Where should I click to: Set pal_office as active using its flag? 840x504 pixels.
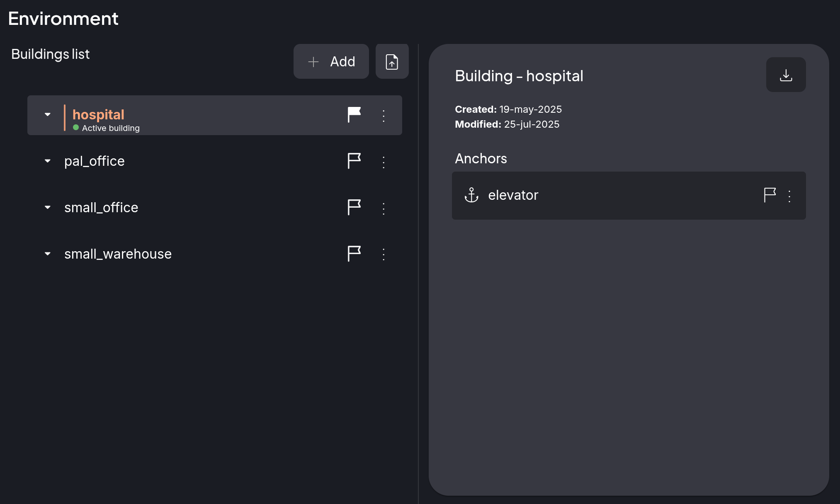tap(354, 161)
